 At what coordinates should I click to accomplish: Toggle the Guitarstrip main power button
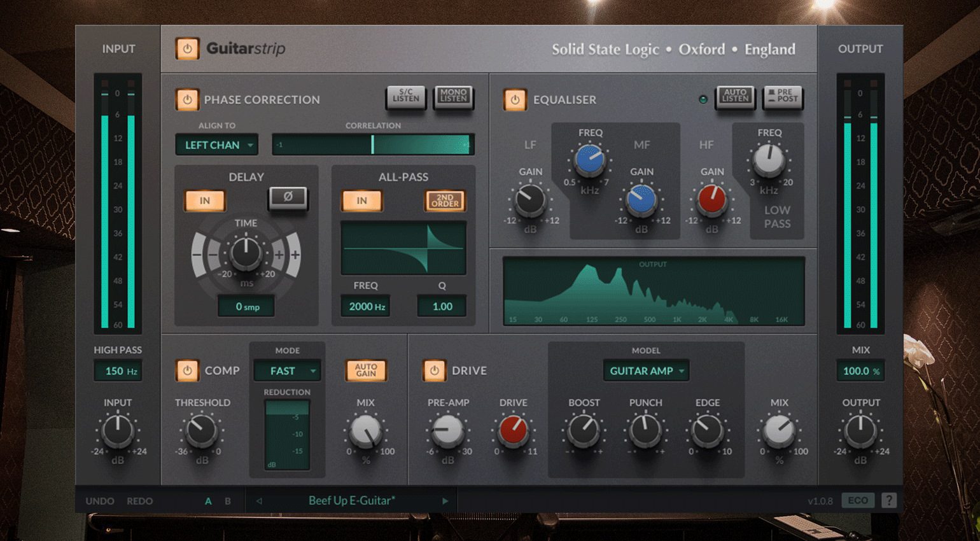coord(187,49)
